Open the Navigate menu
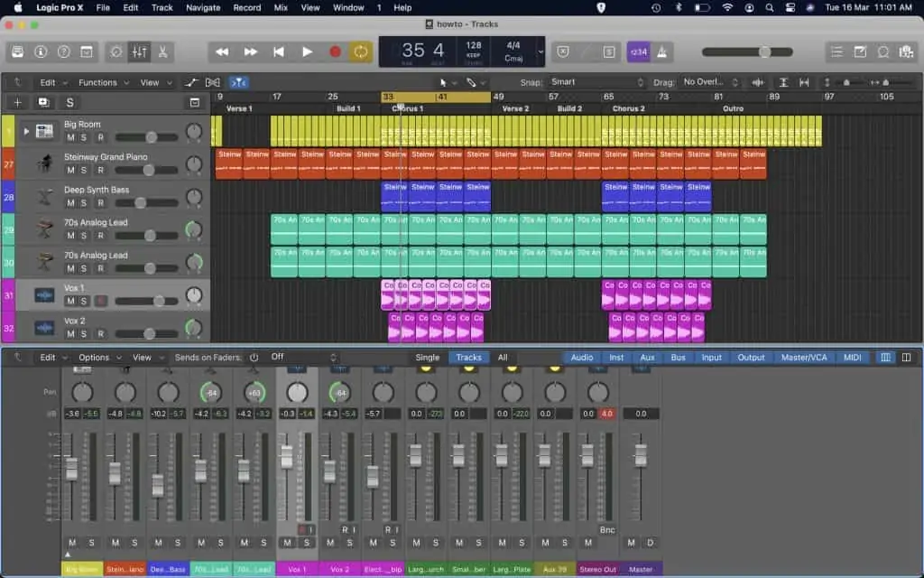The width and height of the screenshot is (924, 578). (203, 7)
